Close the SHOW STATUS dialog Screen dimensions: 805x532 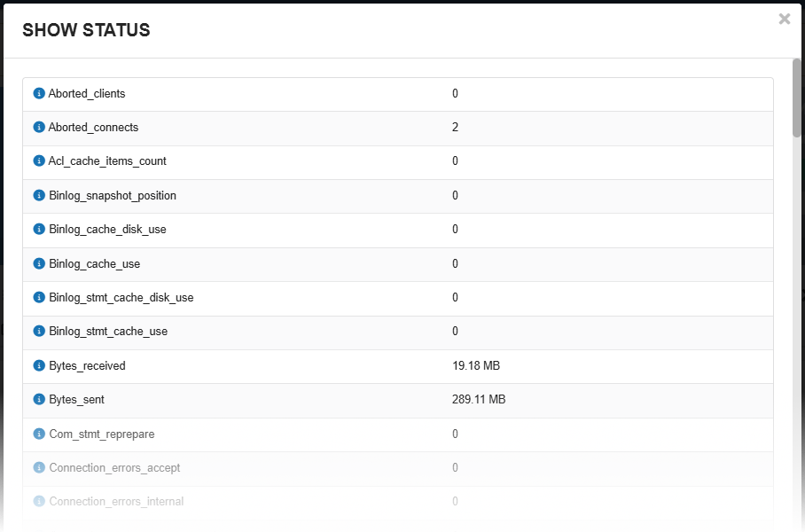click(785, 19)
